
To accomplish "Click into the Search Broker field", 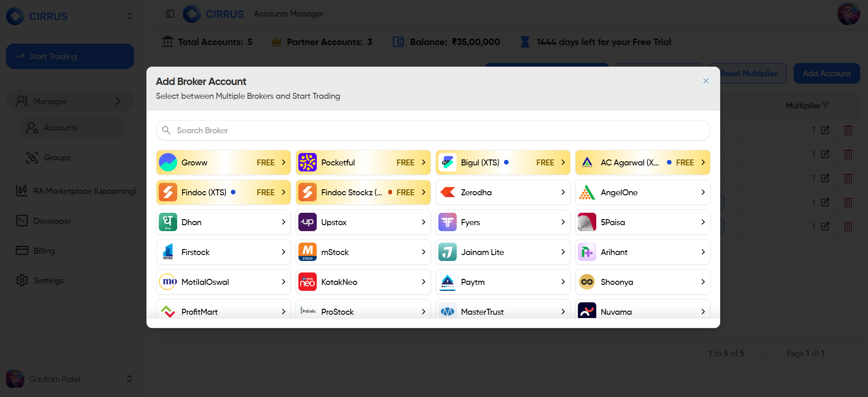I will (433, 130).
